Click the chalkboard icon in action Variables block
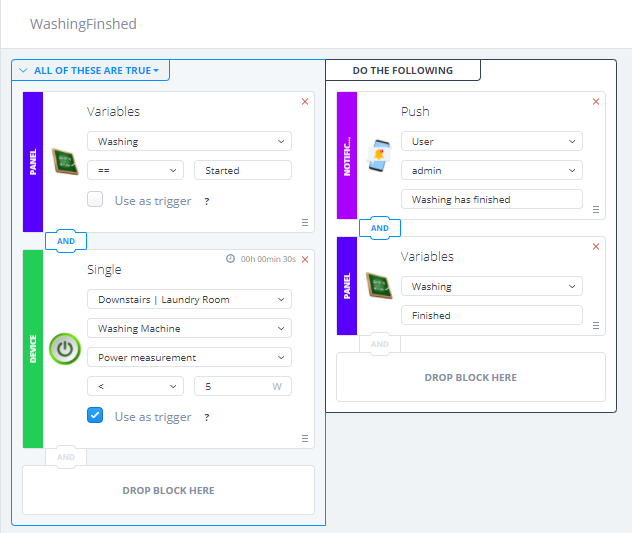The image size is (632, 533). (379, 285)
